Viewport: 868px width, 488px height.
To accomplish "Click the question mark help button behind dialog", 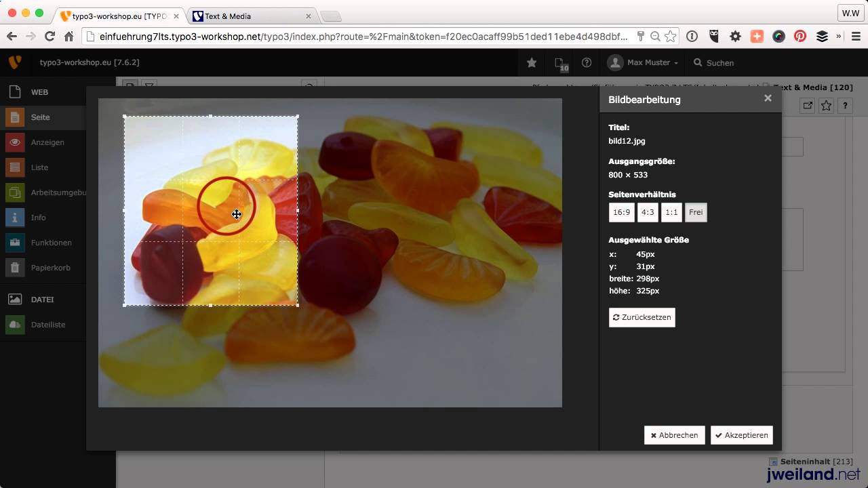I will coord(845,106).
